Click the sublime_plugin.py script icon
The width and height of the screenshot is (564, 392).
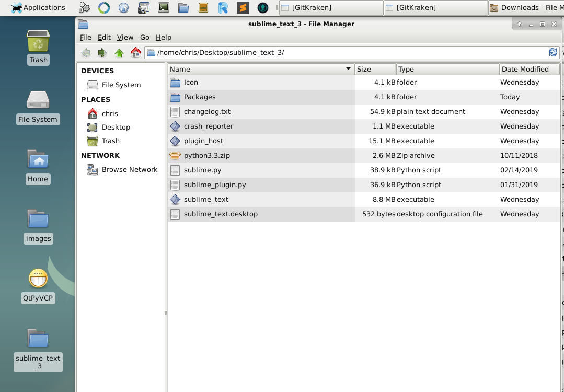coord(175,185)
